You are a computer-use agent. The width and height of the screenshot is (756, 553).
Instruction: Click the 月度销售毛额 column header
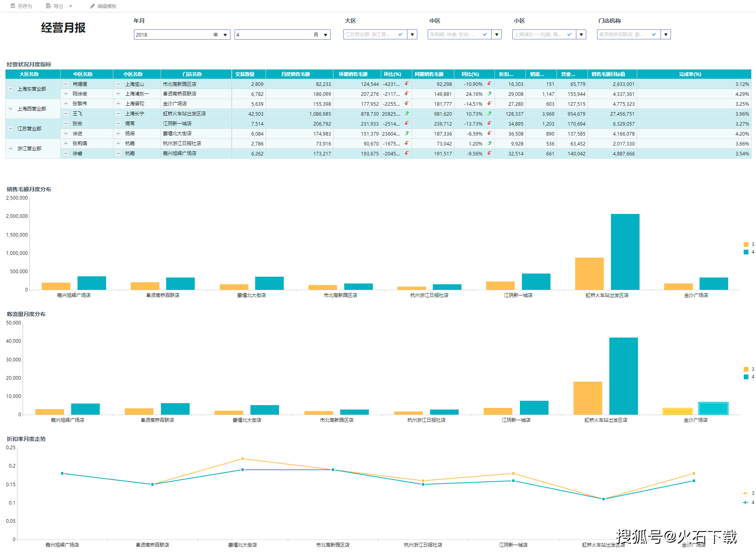299,74
